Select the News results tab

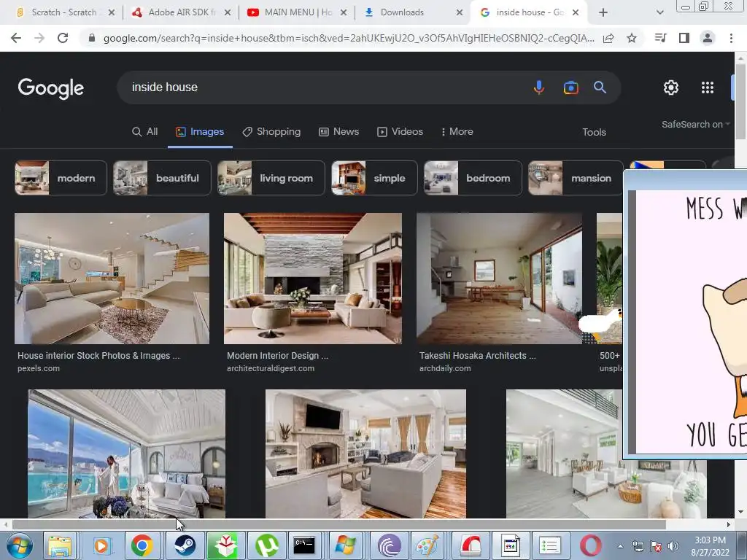click(338, 131)
